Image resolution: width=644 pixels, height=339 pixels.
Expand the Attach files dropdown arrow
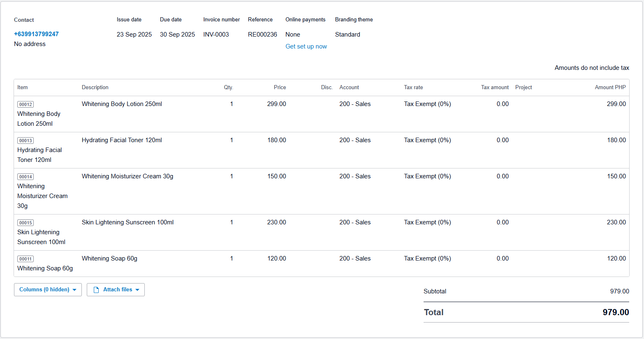(137, 290)
